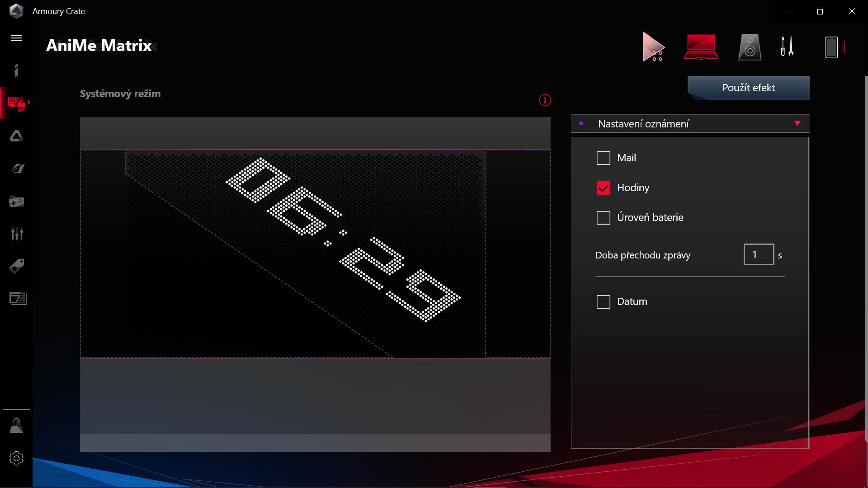Open the Settings gear icon
Image resolution: width=868 pixels, height=488 pixels.
point(16,458)
